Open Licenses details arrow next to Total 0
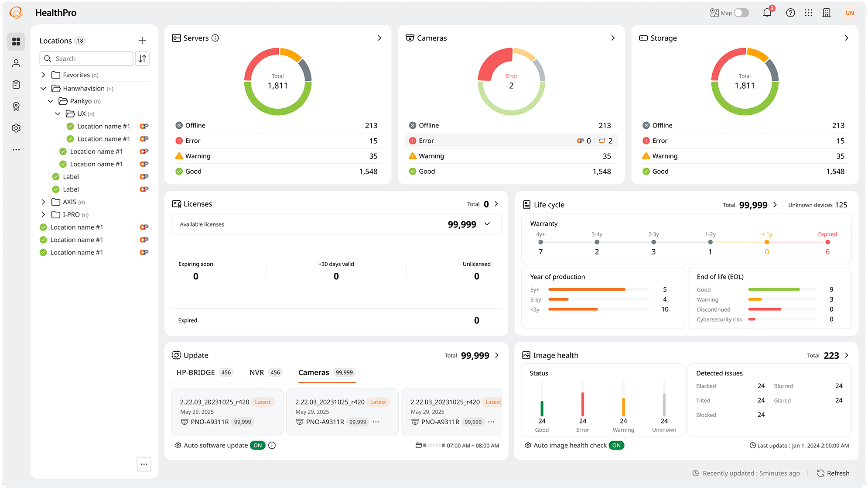The height and width of the screenshot is (488, 868). [x=496, y=204]
